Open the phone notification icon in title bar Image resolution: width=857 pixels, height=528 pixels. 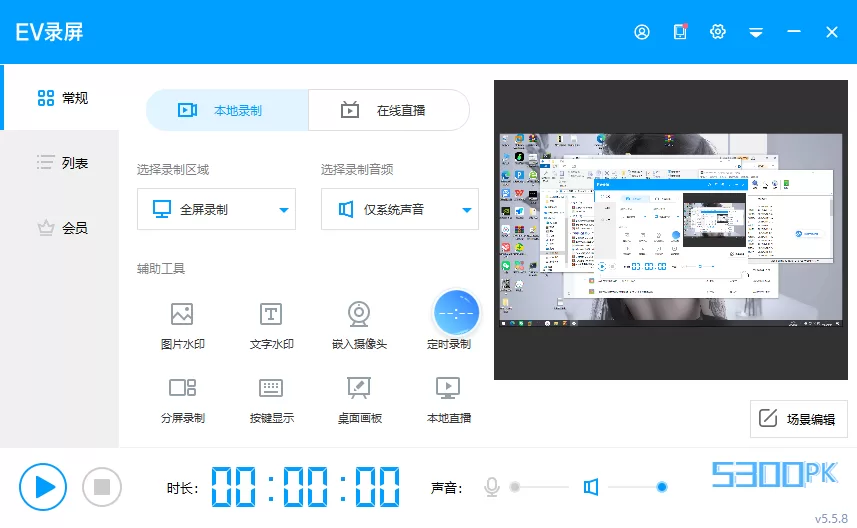680,32
